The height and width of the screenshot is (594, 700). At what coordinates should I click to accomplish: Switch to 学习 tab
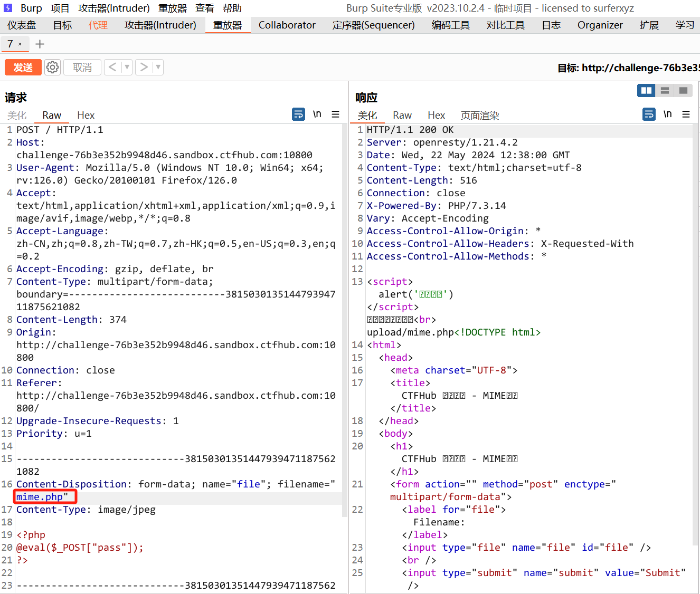[685, 25]
